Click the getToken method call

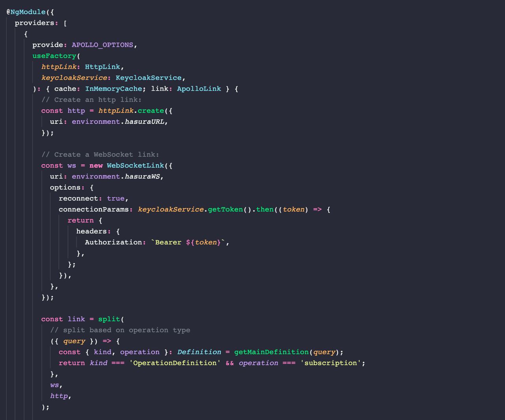click(225, 209)
